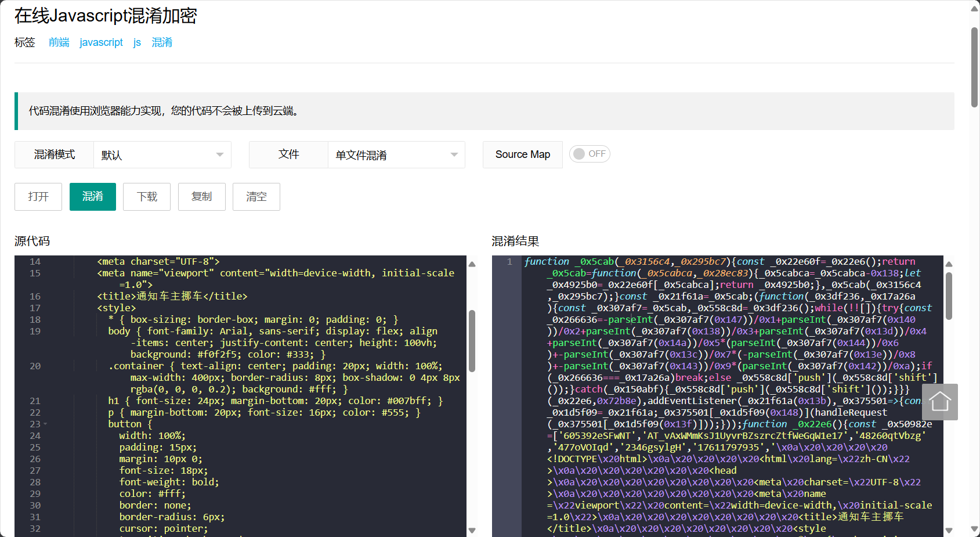Open the 前端 tag link
Screen dimensions: 980x537
click(59, 42)
